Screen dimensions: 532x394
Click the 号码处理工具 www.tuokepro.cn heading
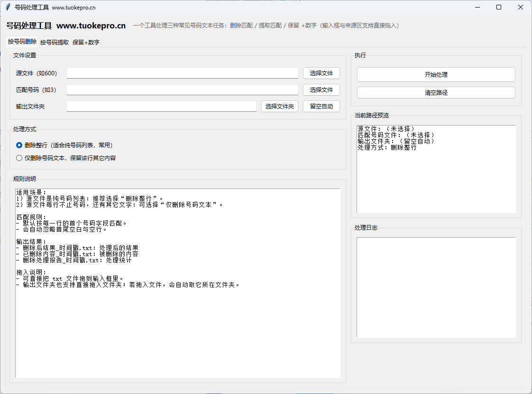66,26
